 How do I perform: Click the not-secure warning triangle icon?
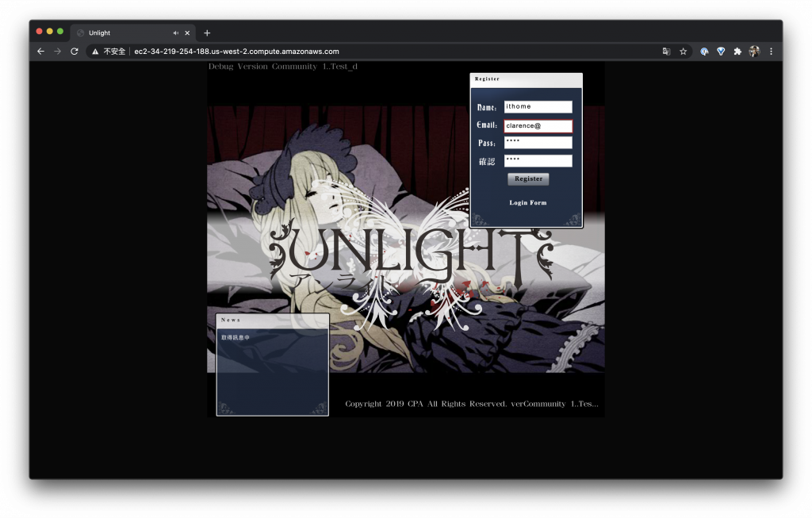pos(95,52)
